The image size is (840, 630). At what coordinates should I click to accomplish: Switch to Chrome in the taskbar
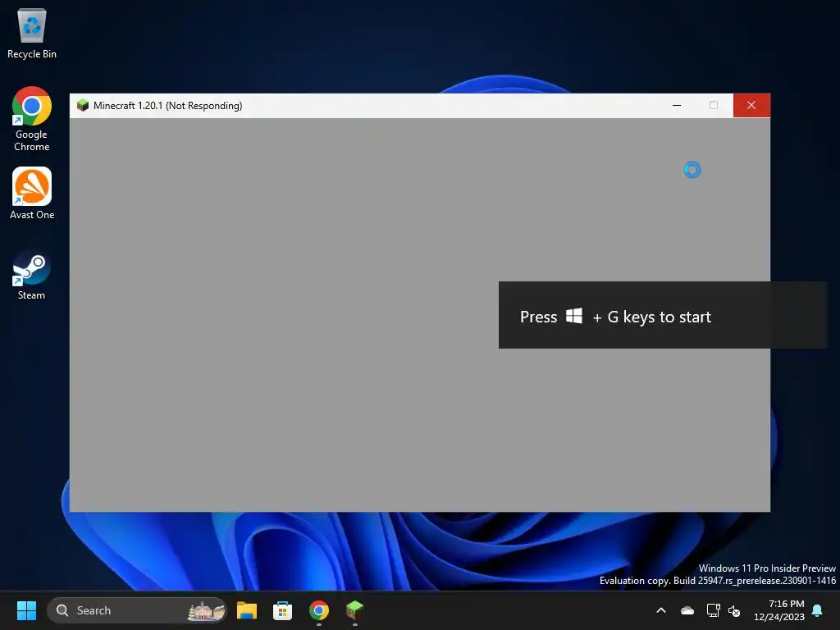tap(319, 610)
